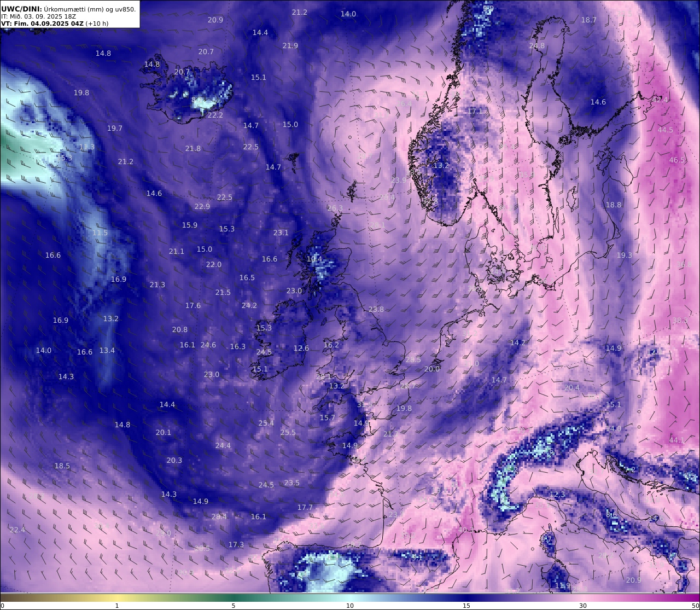Click the 'UWC/DINI' title heading
Image resolution: width=700 pixels, height=610 pixels.
pyautogui.click(x=21, y=9)
